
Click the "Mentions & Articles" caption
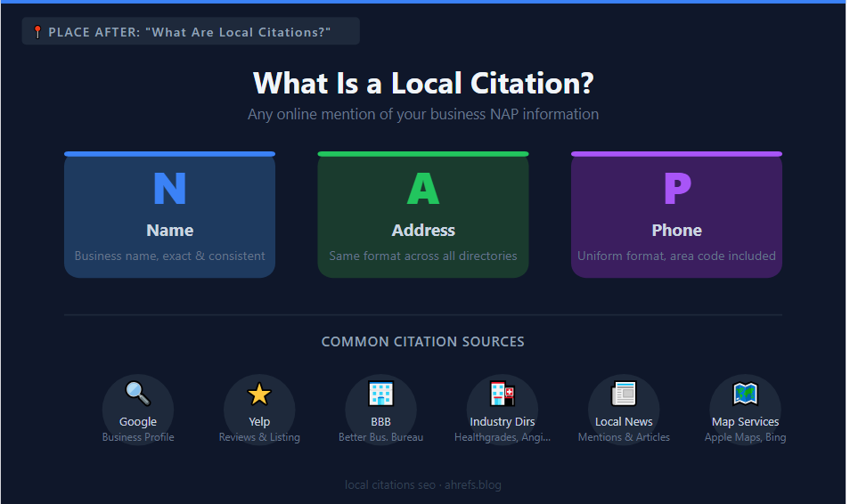point(624,437)
